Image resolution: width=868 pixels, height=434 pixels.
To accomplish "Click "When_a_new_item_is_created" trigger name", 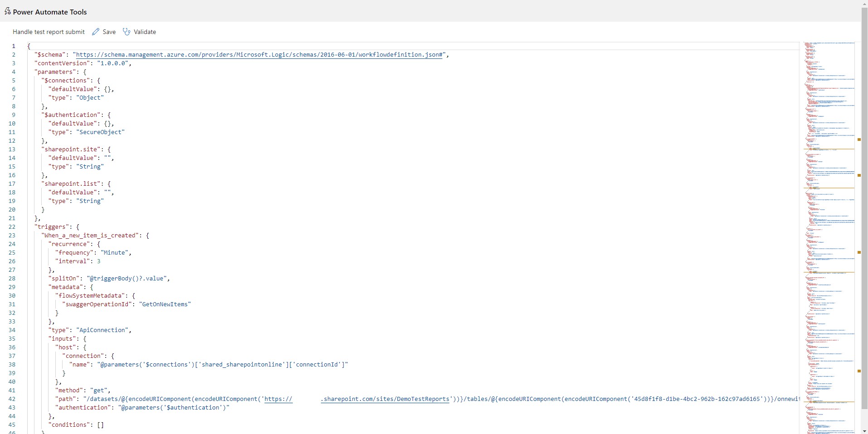I will point(90,235).
